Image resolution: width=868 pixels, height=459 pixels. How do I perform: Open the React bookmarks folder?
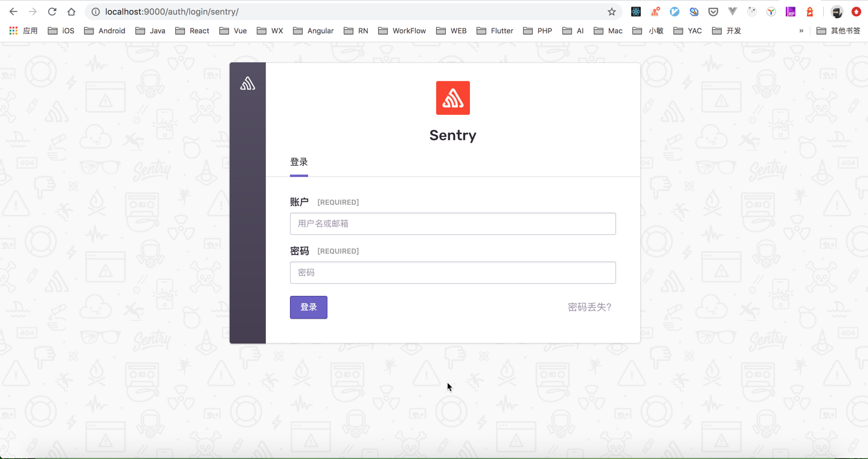coord(192,30)
